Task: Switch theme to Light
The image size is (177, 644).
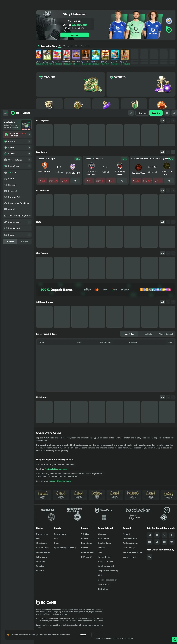Action: pos(24,242)
